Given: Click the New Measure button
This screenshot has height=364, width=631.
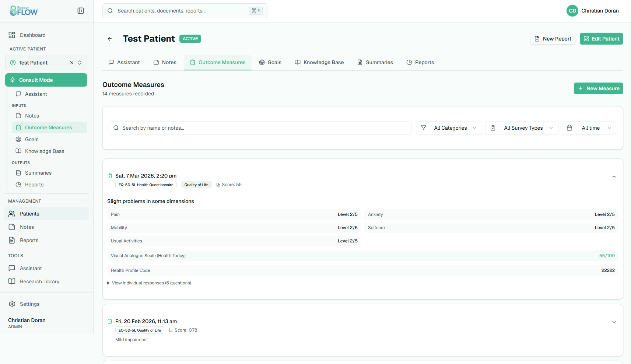Looking at the screenshot, I should pos(598,88).
